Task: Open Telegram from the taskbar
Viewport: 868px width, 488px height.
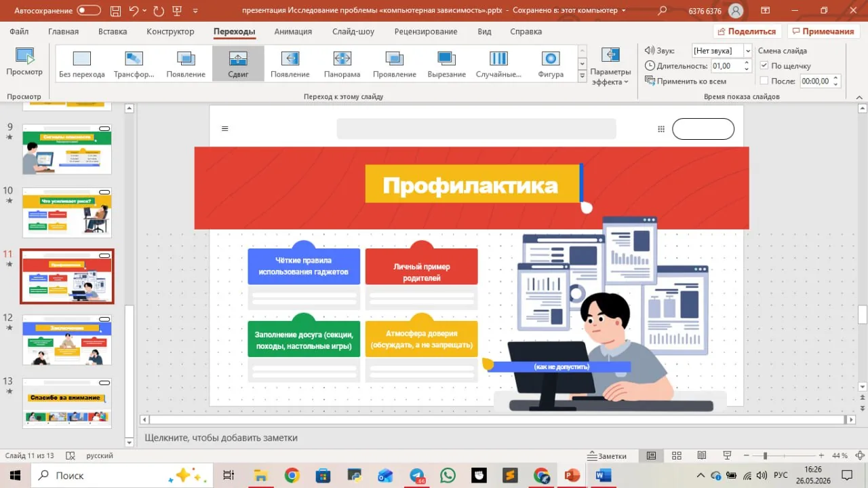Action: point(416,475)
